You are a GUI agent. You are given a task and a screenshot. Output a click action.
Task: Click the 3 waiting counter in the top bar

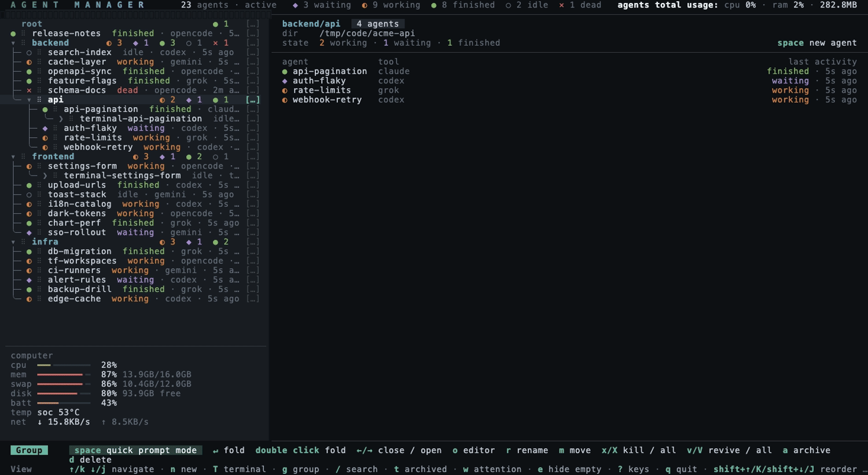click(x=322, y=5)
